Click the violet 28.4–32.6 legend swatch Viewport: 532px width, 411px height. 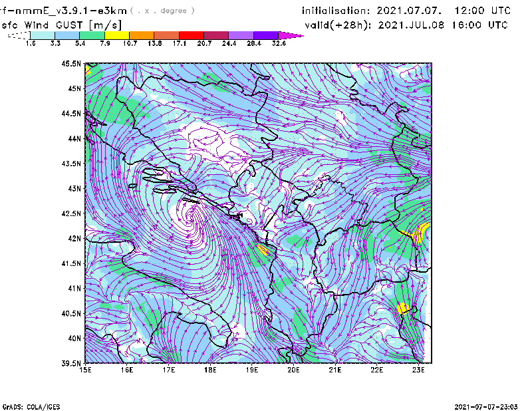266,35
